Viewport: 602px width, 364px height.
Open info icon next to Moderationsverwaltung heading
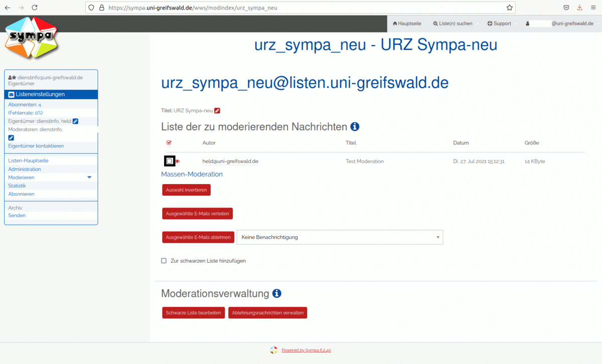[x=276, y=294]
